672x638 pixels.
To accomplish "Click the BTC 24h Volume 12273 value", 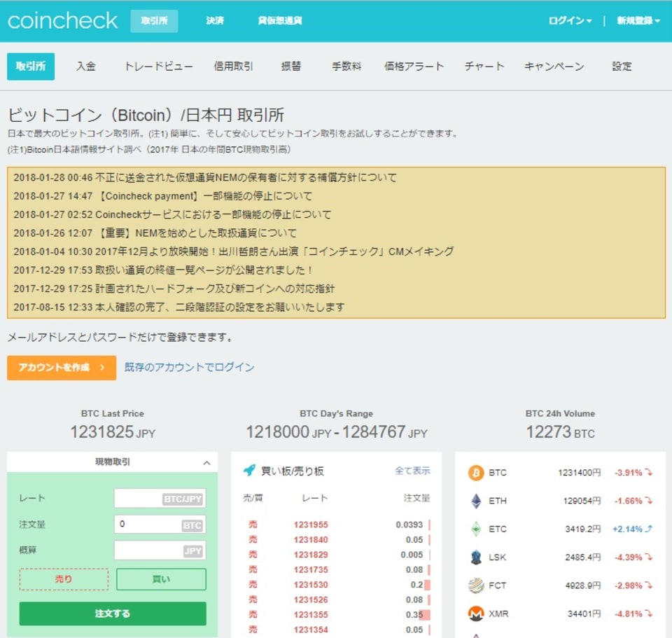I will point(549,432).
